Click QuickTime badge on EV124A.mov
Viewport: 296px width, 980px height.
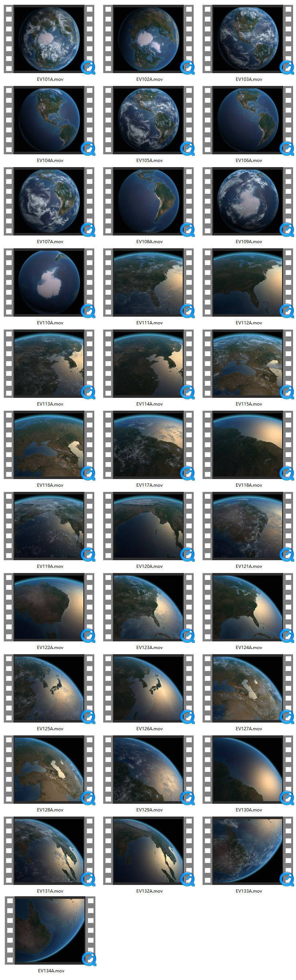point(287,635)
